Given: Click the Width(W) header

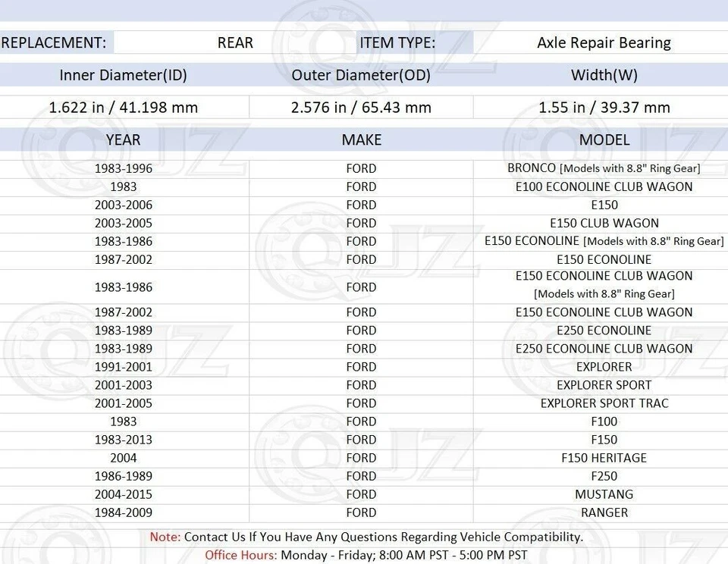Looking at the screenshot, I should 604,75.
